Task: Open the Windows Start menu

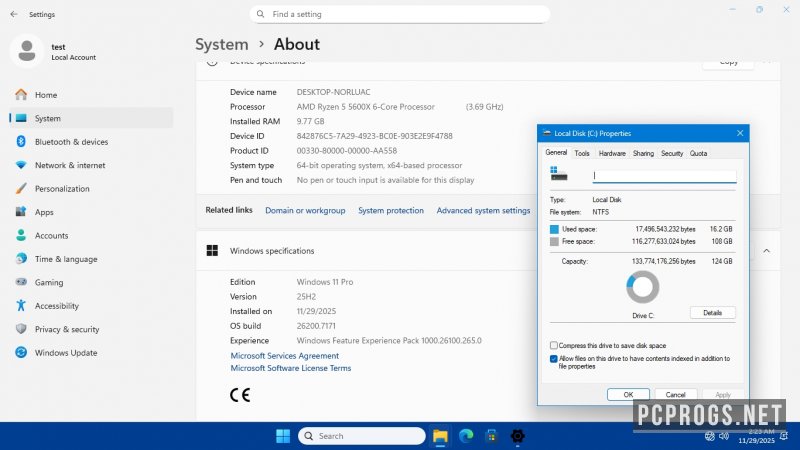Action: point(283,436)
